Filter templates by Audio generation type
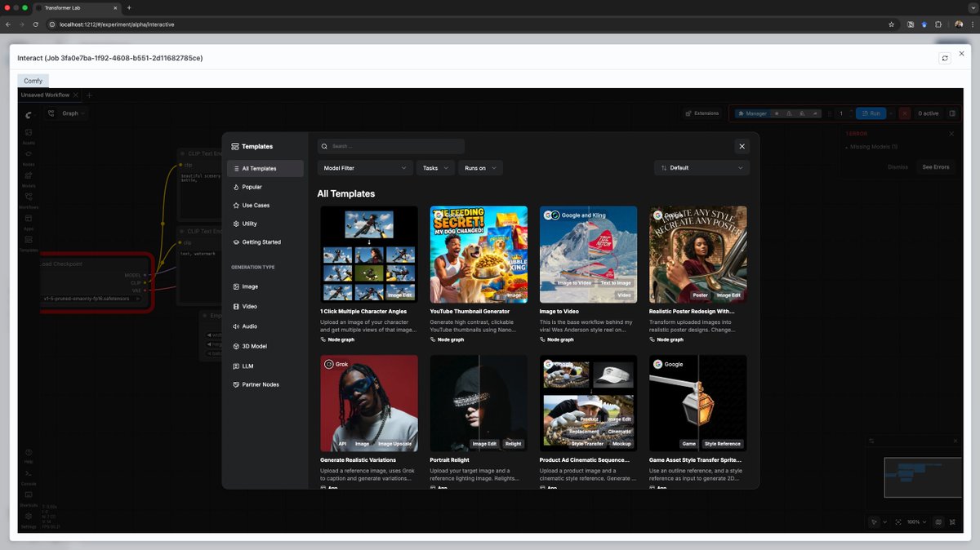This screenshot has height=550, width=980. click(x=265, y=326)
